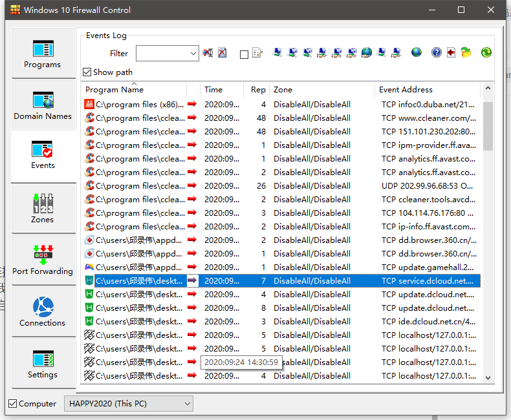Click the purple arrow in service.dcloud.net row

click(x=192, y=280)
